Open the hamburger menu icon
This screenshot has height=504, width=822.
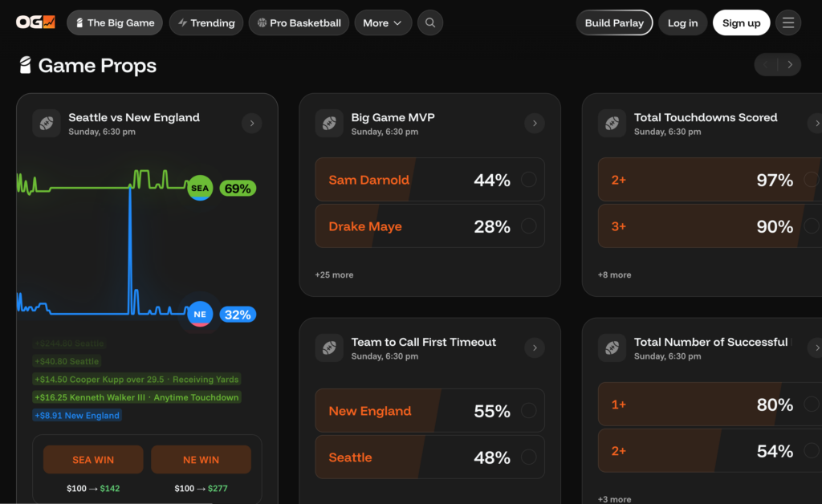[x=788, y=22]
